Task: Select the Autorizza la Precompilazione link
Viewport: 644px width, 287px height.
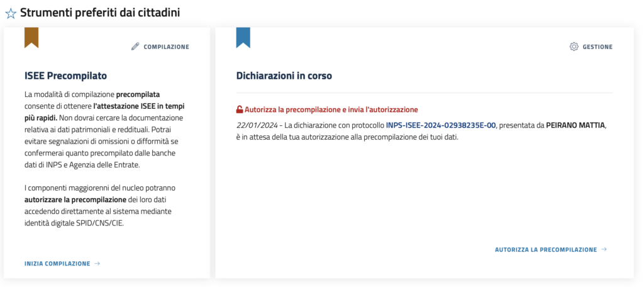Action: [545, 250]
